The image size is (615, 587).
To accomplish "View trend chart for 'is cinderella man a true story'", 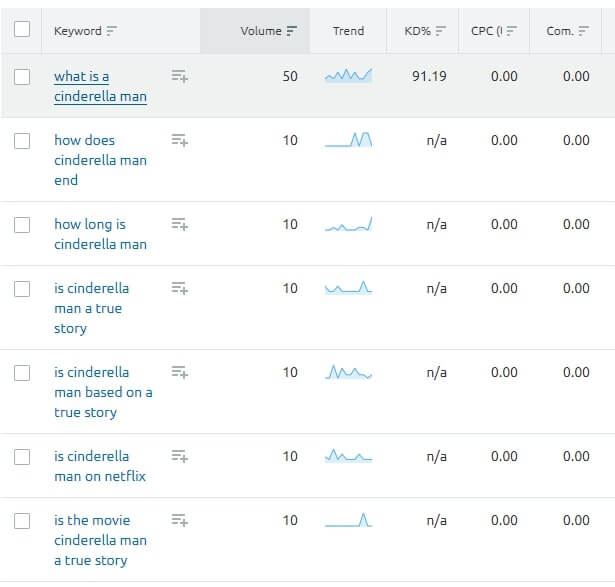I will (348, 288).
